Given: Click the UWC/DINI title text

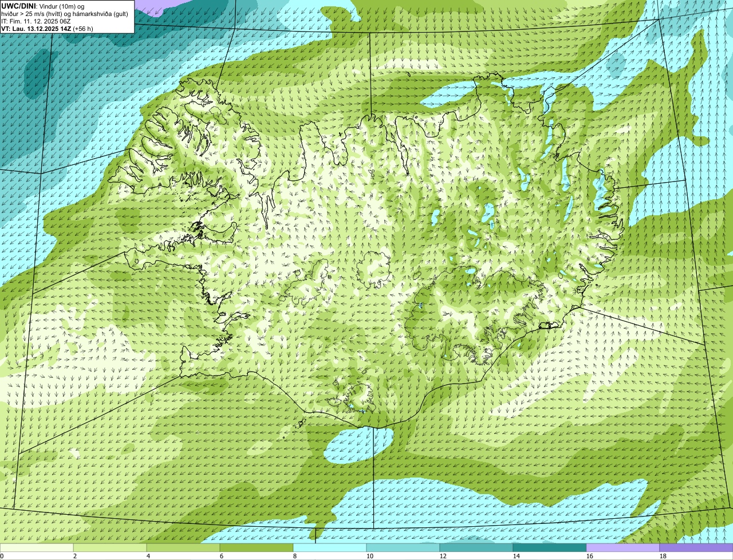Looking at the screenshot, I should [x=18, y=6].
